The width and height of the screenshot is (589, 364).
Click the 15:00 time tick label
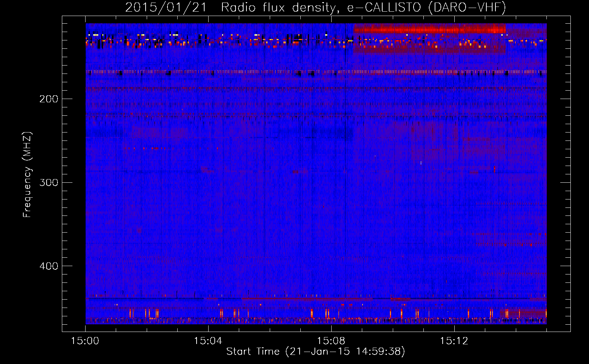tap(85, 341)
